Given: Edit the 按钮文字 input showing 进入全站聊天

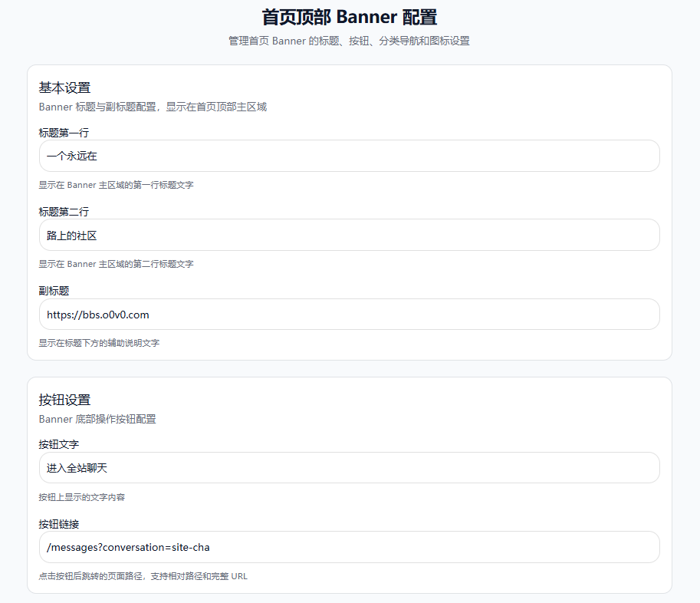Looking at the screenshot, I should [349, 468].
